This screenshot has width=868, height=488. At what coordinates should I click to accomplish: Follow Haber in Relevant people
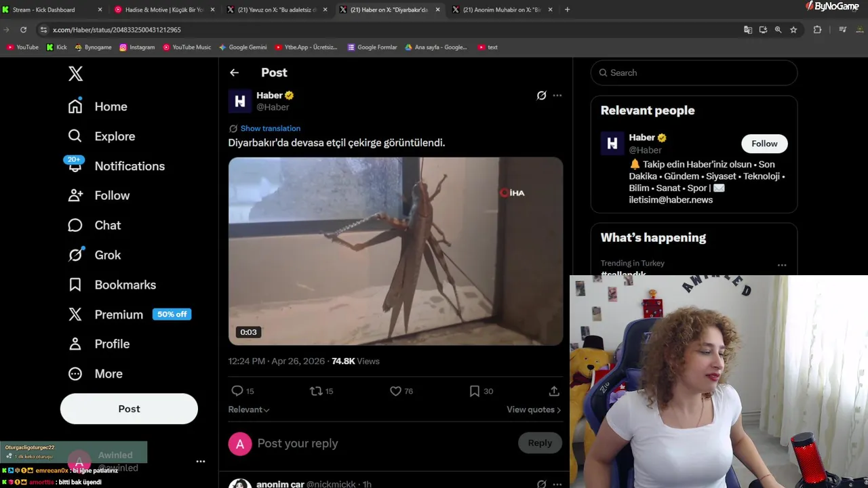point(764,144)
